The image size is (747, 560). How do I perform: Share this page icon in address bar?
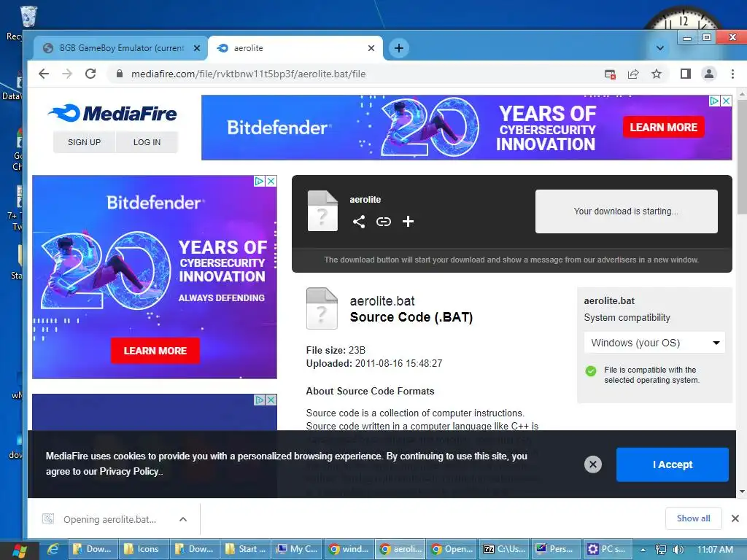633,74
